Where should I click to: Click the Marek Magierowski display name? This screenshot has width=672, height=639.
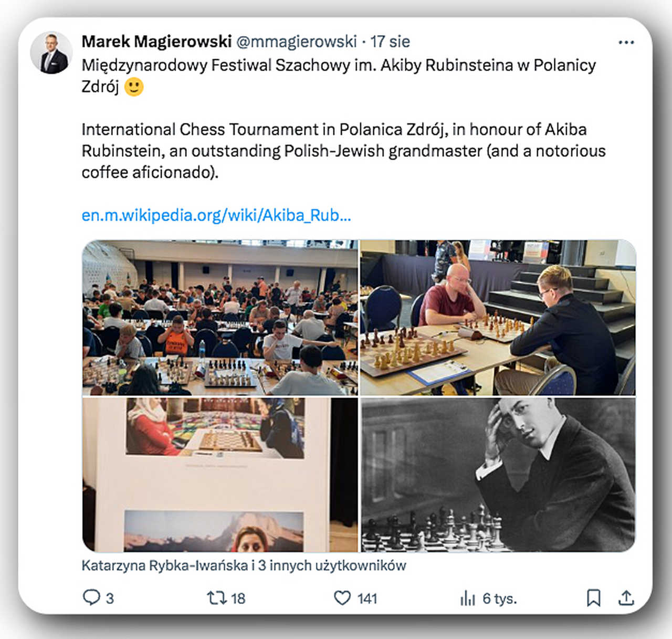coord(156,41)
